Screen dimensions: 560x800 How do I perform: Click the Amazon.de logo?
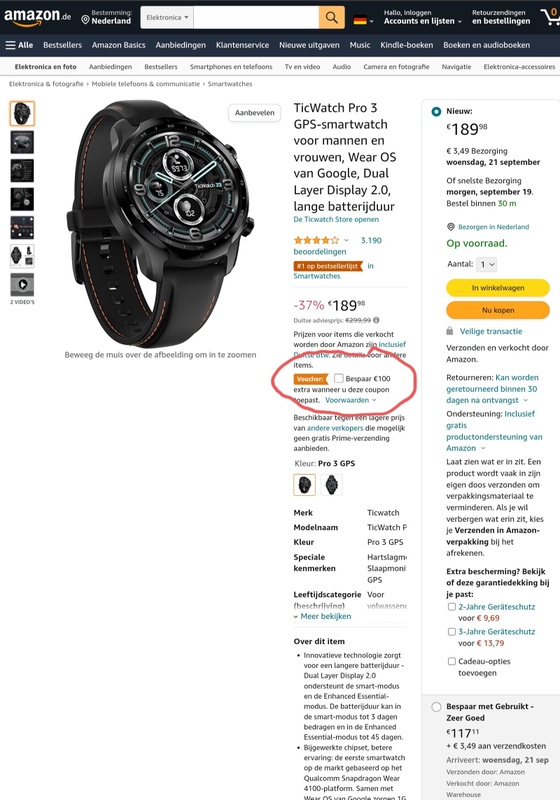coord(37,17)
